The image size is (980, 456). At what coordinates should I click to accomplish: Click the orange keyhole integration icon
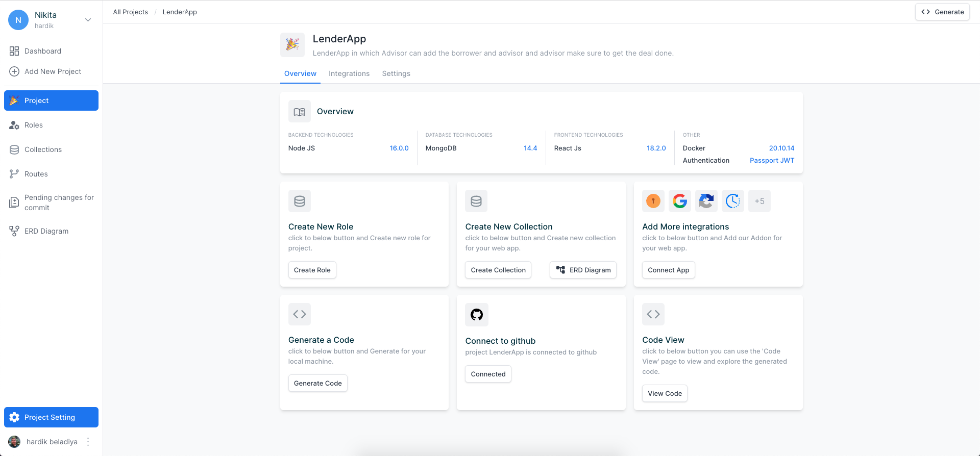(653, 201)
